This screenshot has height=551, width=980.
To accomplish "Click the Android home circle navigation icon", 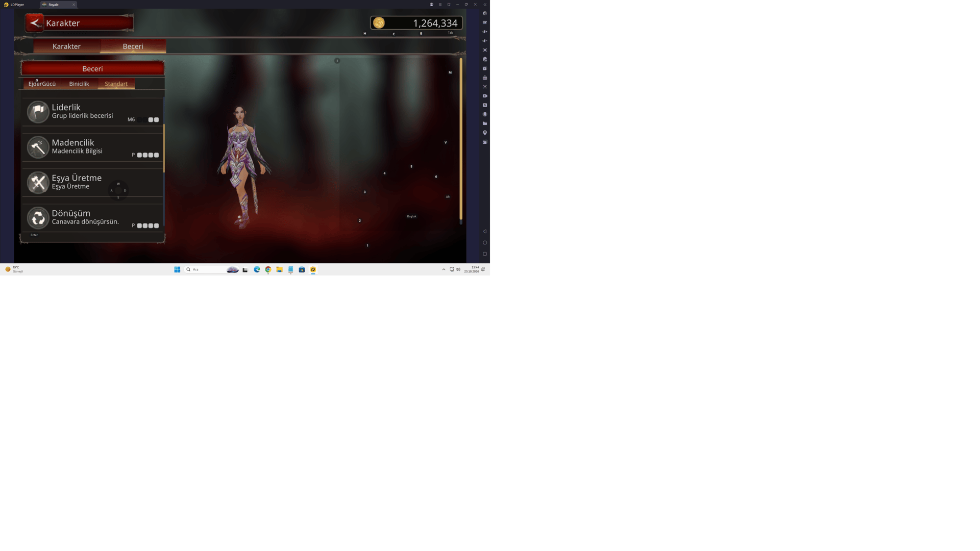I will (485, 243).
